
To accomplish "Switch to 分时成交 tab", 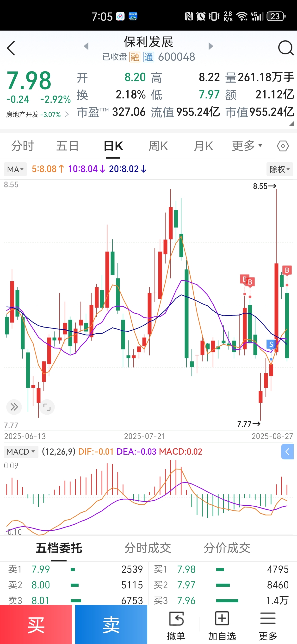I will point(148,548).
